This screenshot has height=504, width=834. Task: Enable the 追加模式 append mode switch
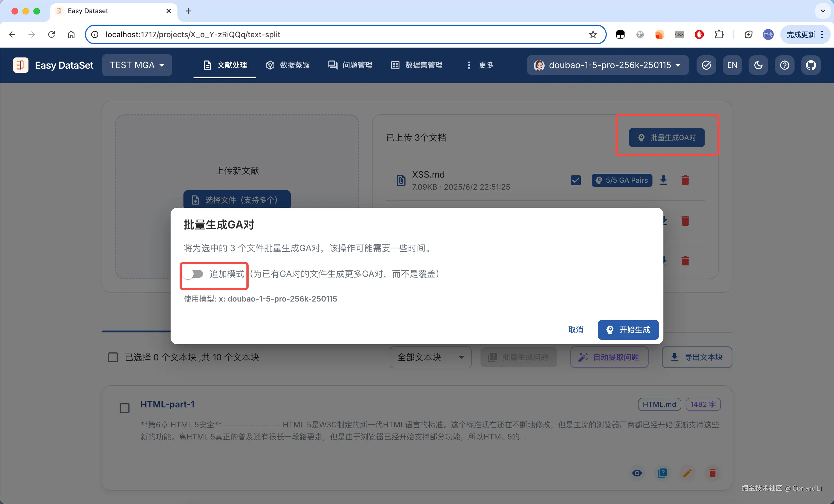(194, 274)
